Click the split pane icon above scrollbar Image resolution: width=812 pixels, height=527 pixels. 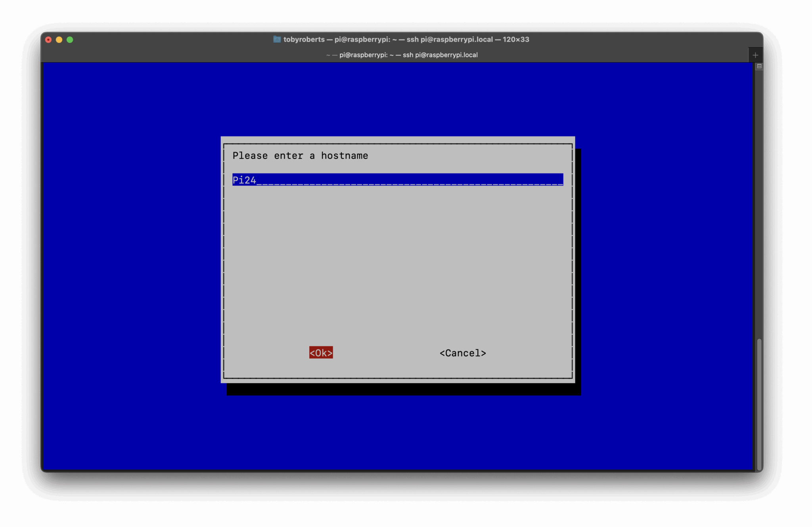point(759,66)
